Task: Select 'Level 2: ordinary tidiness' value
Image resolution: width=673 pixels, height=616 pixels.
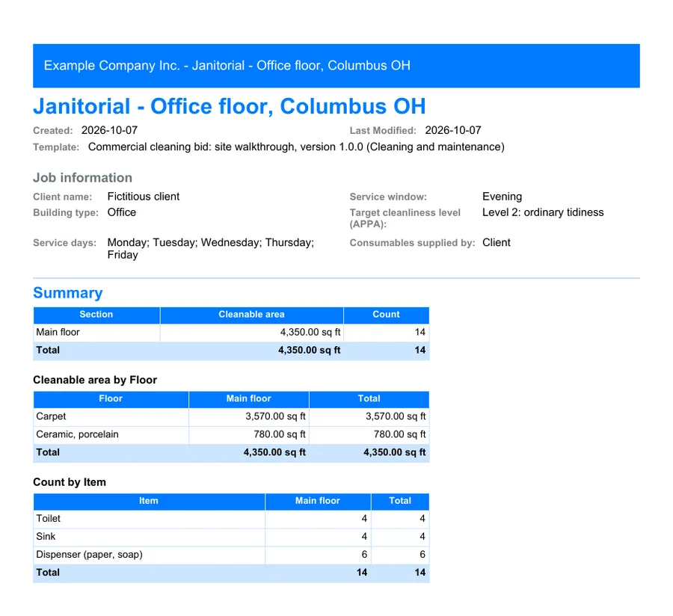Action: 543,212
